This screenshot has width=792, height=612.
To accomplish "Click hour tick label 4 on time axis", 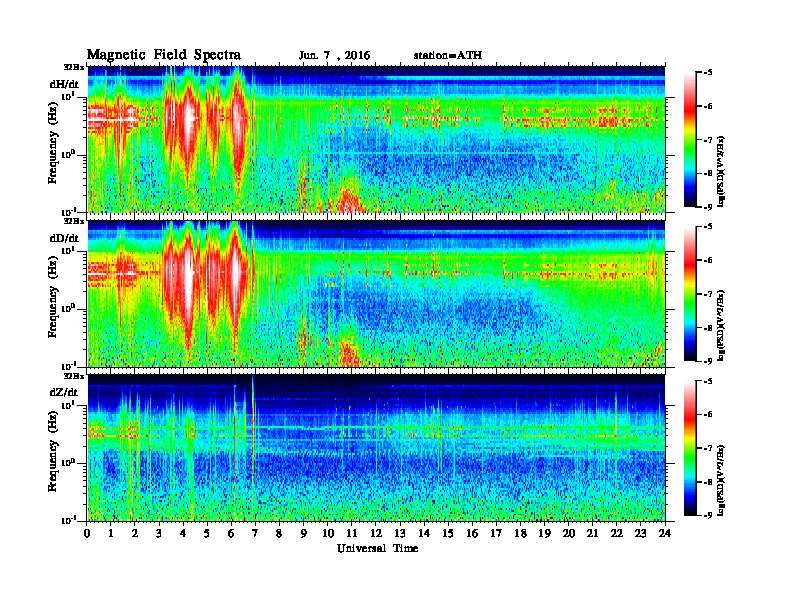I will (x=183, y=533).
